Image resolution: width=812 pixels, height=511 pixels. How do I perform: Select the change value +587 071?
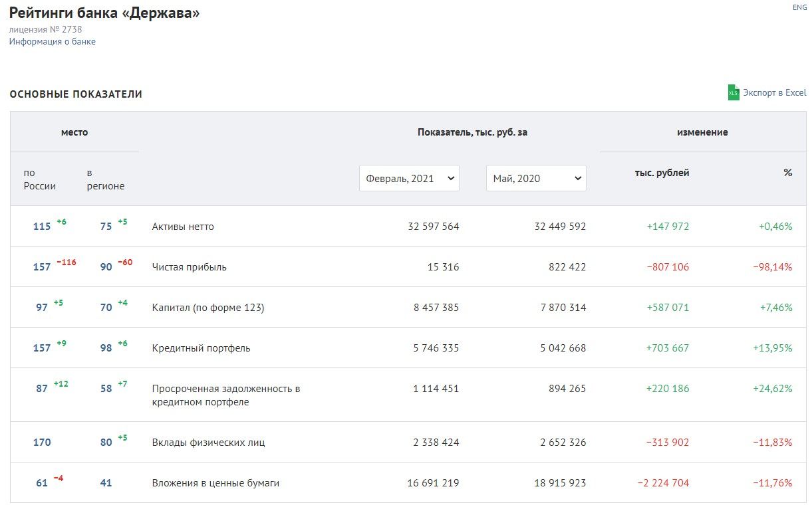point(668,308)
